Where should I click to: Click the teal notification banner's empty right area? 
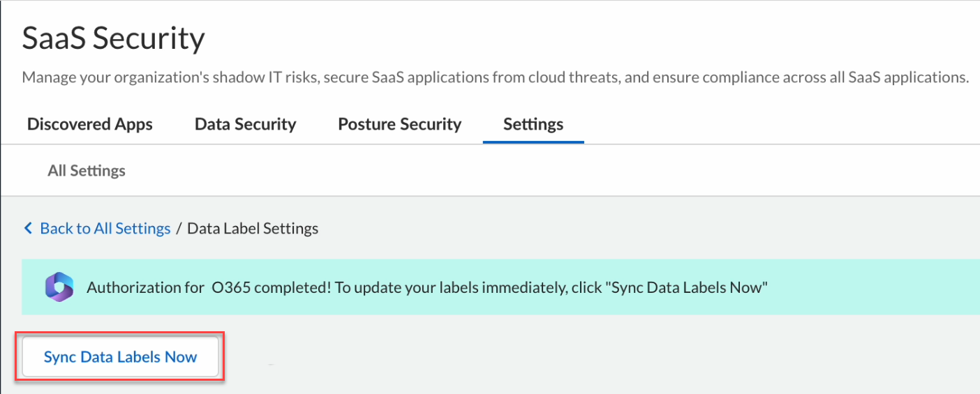(879, 287)
